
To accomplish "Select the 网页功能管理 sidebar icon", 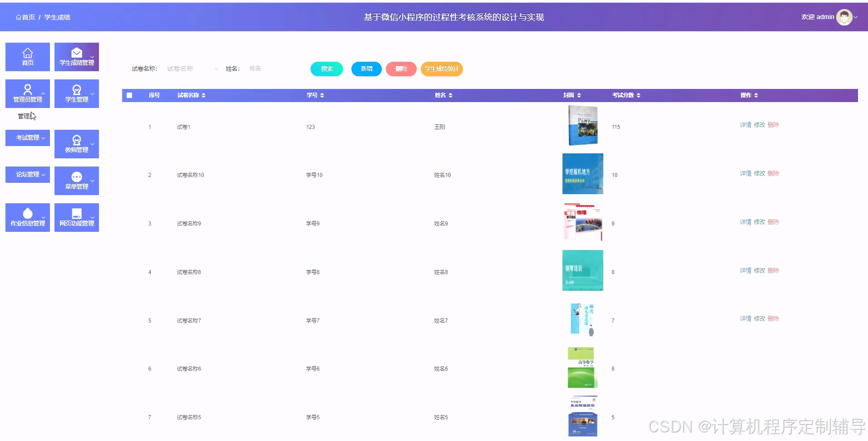I will tap(76, 217).
